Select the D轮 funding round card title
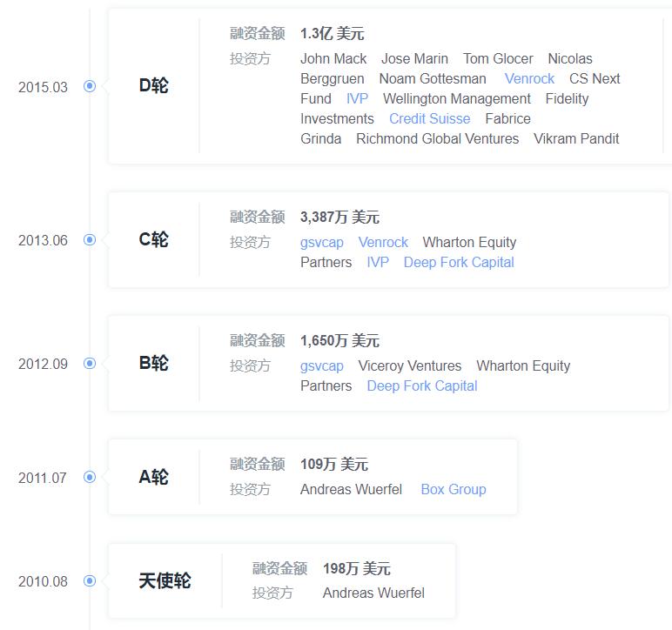This screenshot has width=672, height=630. [x=154, y=85]
